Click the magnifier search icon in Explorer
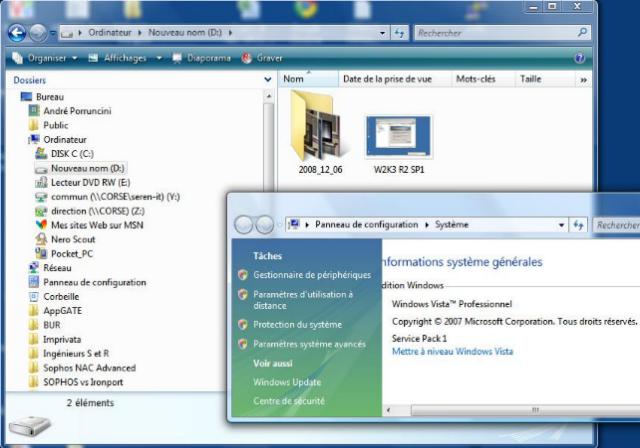The width and height of the screenshot is (640, 448). 583,32
